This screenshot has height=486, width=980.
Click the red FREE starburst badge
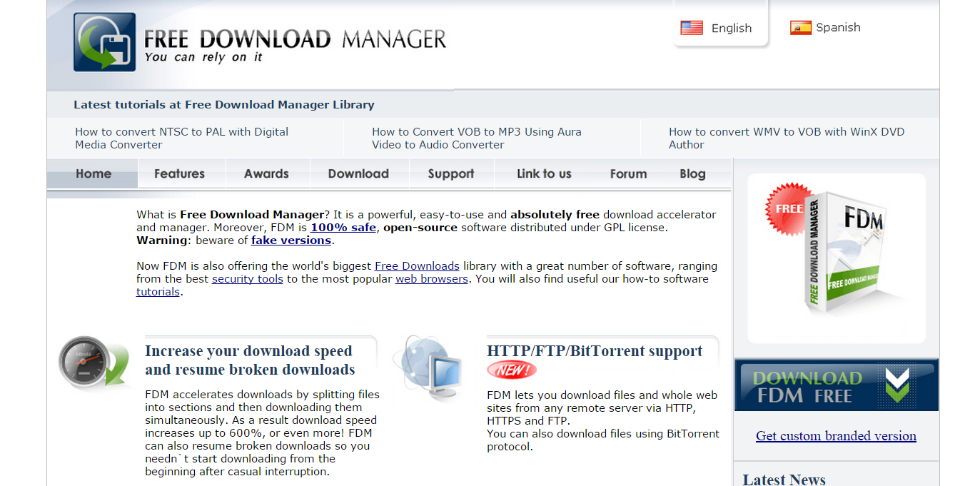click(x=789, y=208)
